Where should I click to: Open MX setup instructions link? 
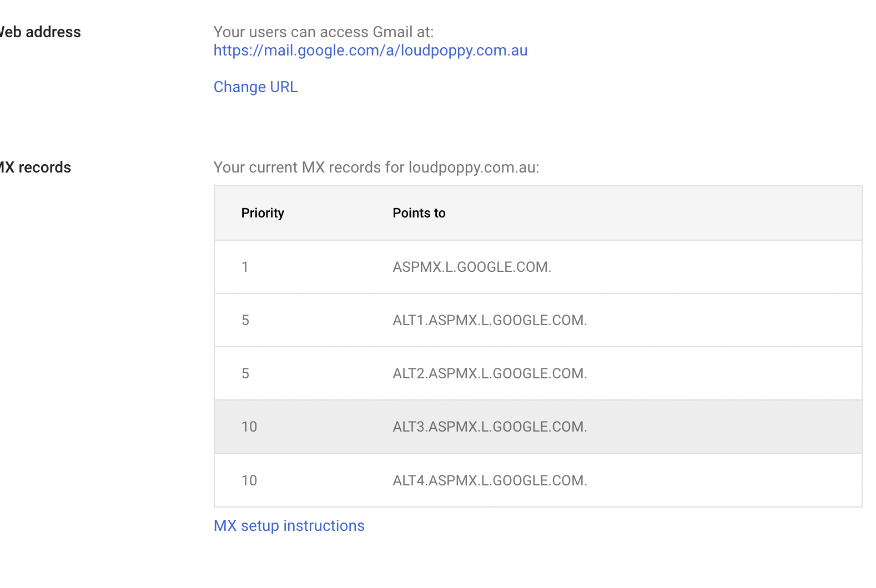coord(289,526)
